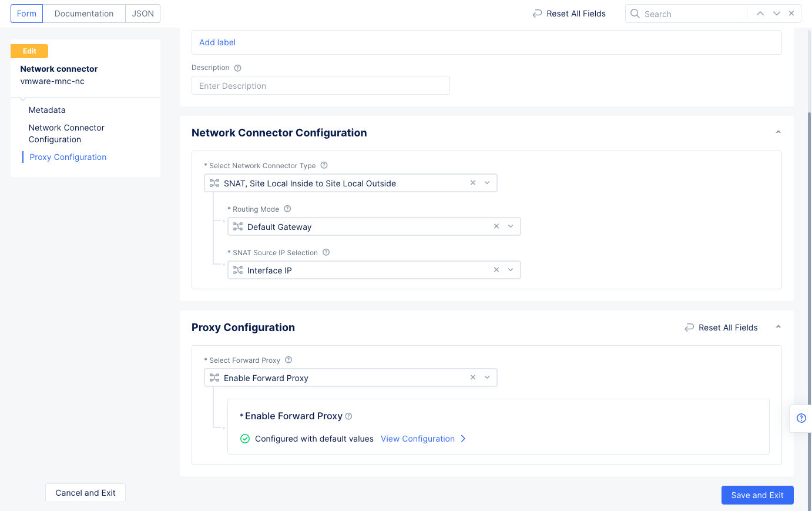Click the help icon next to Description
Viewport: 812px width, 511px height.
237,68
